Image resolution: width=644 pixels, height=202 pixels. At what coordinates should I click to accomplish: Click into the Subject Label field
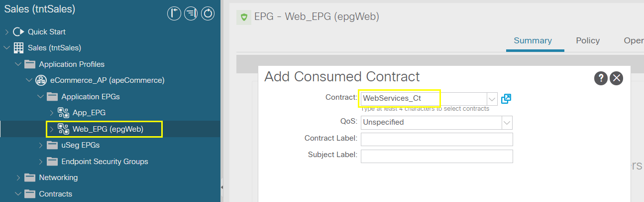pyautogui.click(x=436, y=156)
